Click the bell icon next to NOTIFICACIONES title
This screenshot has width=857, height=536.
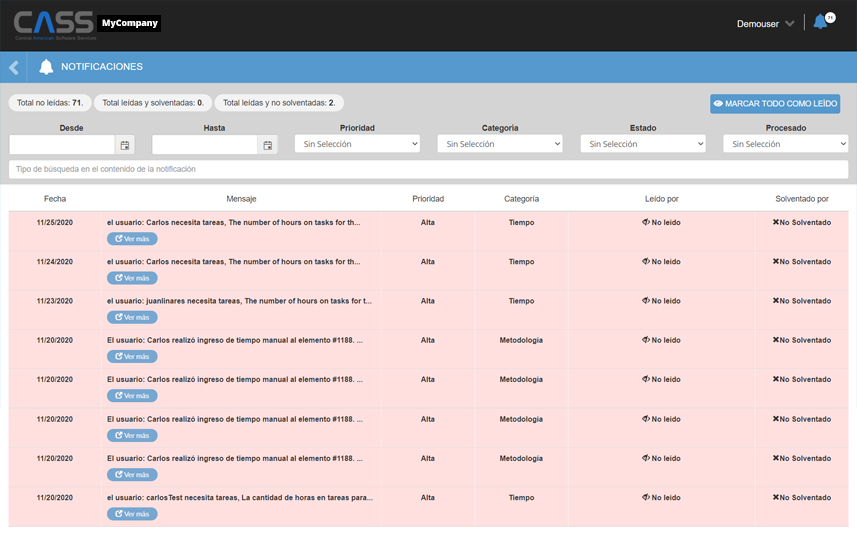(46, 67)
